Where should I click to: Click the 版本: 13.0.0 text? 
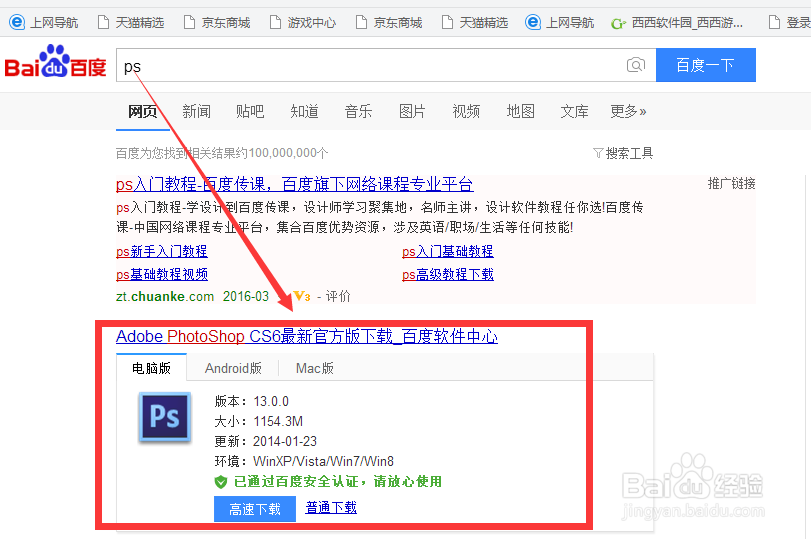click(252, 401)
